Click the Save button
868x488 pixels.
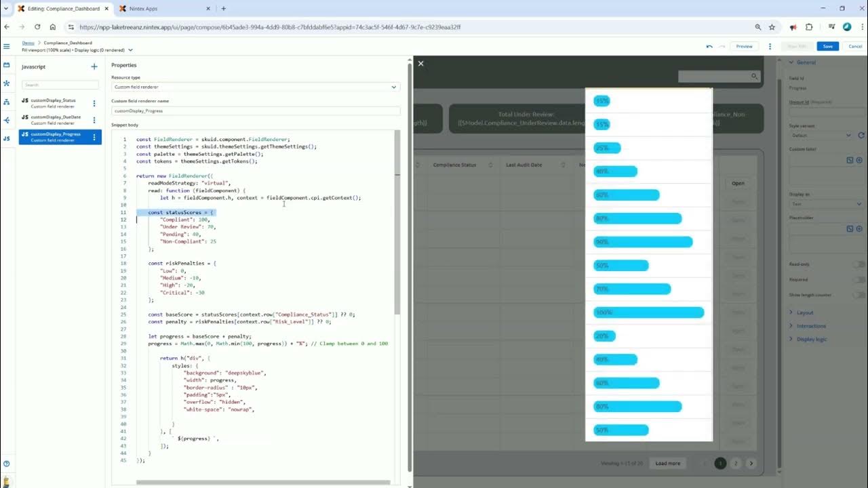pyautogui.click(x=827, y=46)
